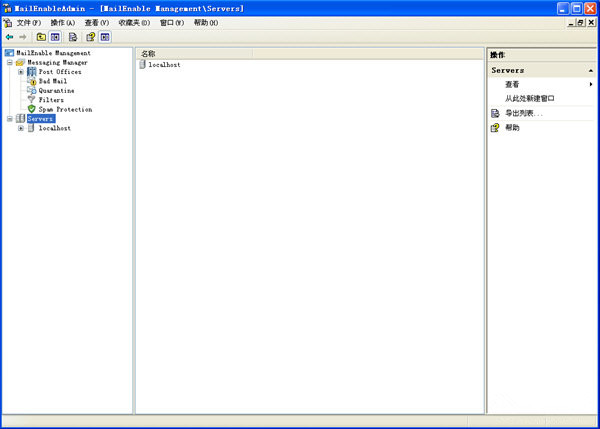Maximize the MailEnableAdmin window
Screen dimensions: 600x429
(577, 8)
